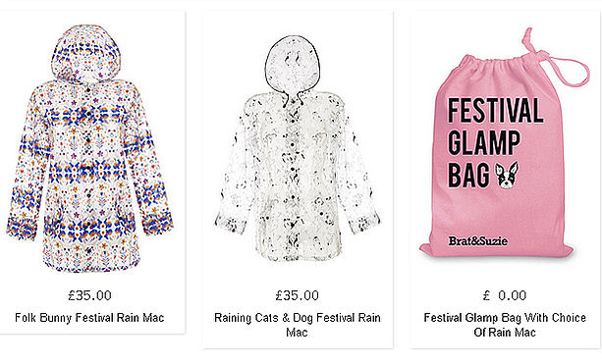Click the word GLAMP on the bag
This screenshot has height=364, width=602.
coord(484,142)
